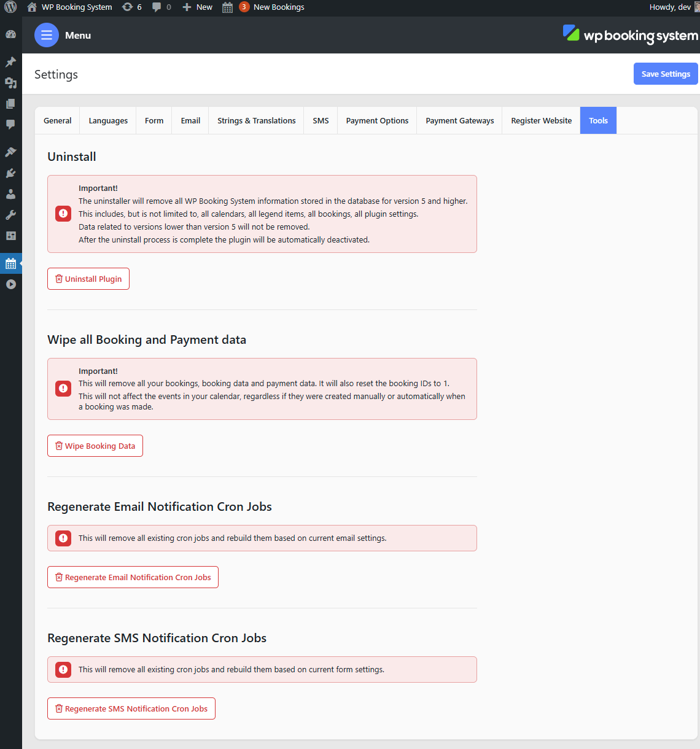The height and width of the screenshot is (749, 700).
Task: Click the text about rebuilding from form settings
Action: pos(231,670)
